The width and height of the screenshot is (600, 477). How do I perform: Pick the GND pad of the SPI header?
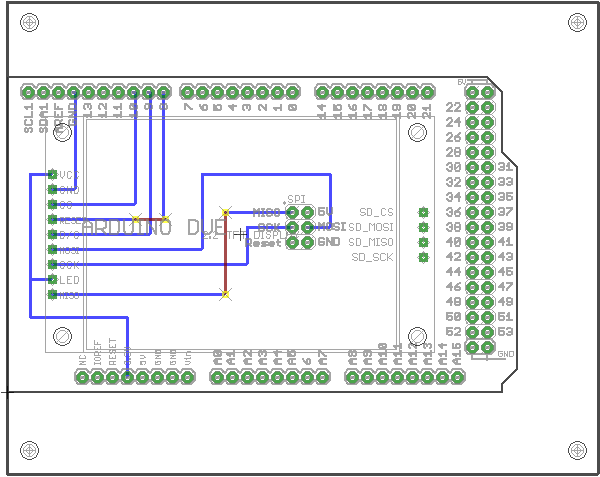(307, 242)
